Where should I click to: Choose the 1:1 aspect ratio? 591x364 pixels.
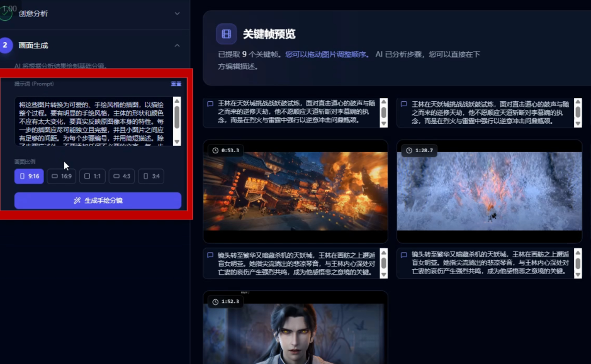click(x=93, y=176)
